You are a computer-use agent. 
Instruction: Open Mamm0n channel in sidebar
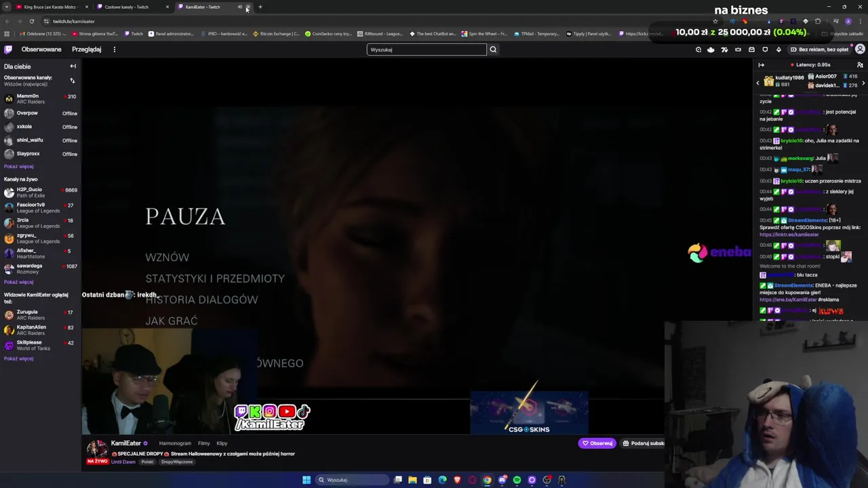pos(41,99)
